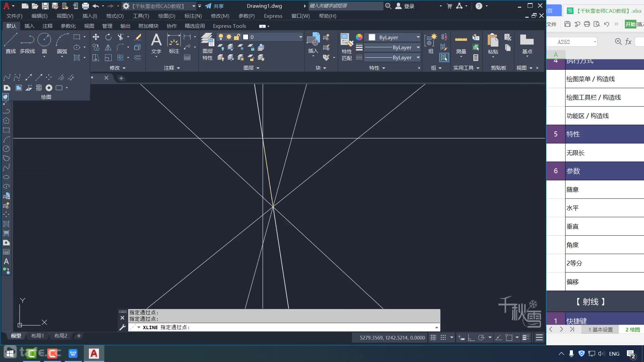Open the Text (文字) tool
The width and height of the screenshot is (644, 362).
[156, 44]
